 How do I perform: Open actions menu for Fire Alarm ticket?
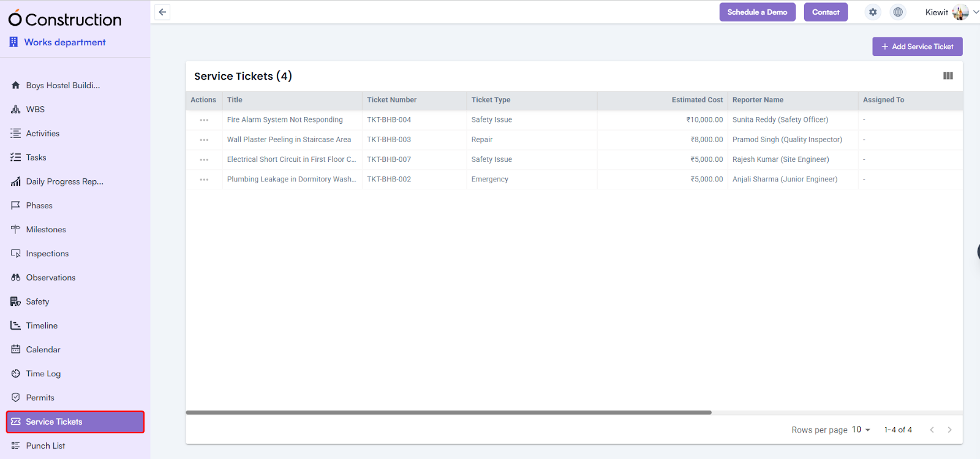[x=204, y=120]
